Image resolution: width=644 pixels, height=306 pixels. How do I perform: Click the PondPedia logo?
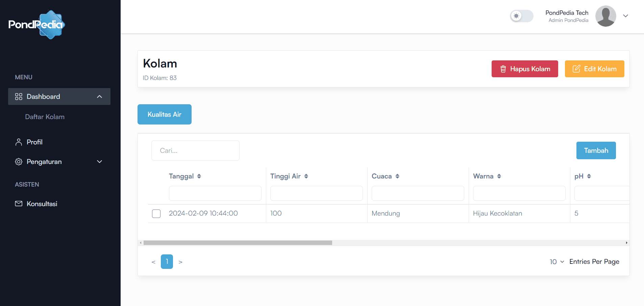[x=36, y=25]
